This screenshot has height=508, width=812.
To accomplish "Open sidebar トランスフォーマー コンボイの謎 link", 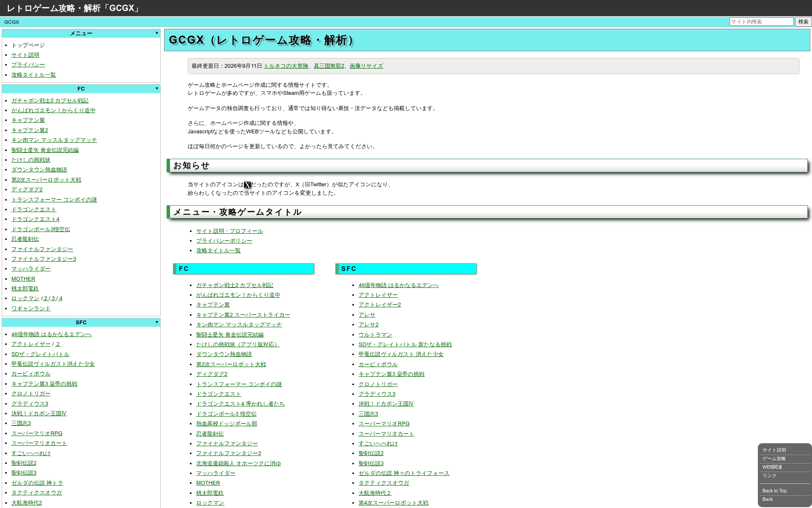I will pos(54,200).
